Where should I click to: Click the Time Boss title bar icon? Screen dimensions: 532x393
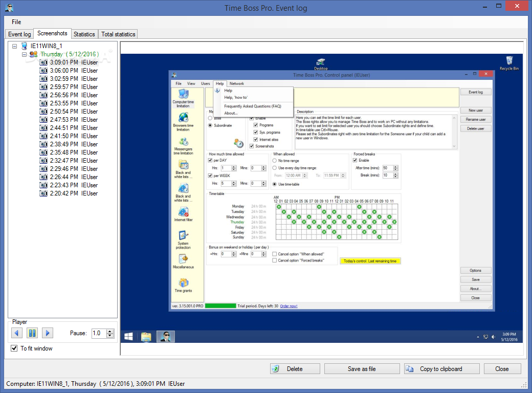coord(9,8)
